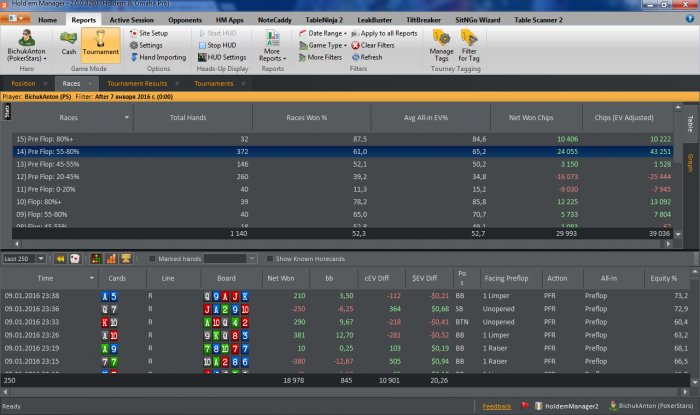
Task: Open the Marked hands combo box
Action: pos(230,259)
